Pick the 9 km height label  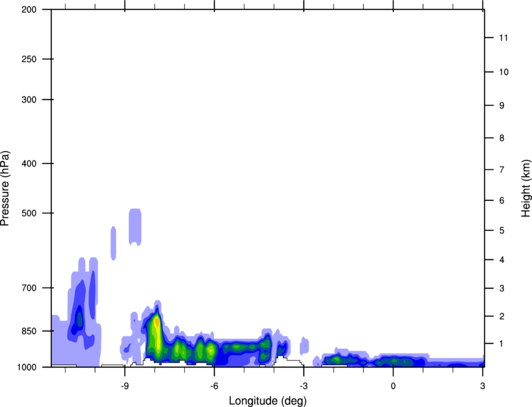[x=502, y=106]
